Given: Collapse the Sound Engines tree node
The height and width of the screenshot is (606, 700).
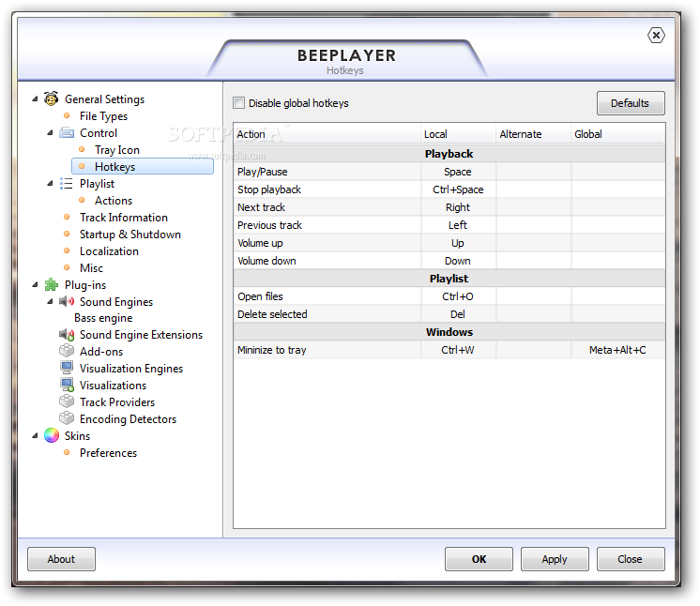Looking at the screenshot, I should 50,302.
